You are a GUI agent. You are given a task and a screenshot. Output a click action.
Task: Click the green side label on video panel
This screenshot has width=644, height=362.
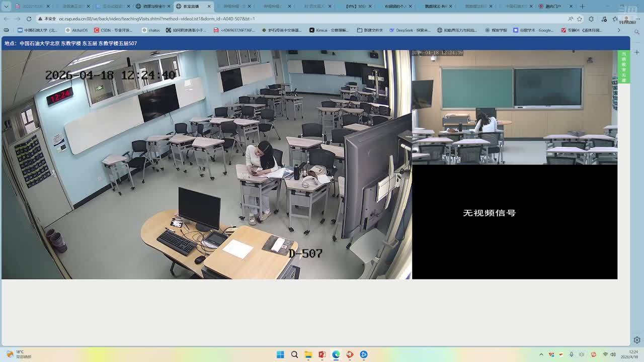coord(623,67)
